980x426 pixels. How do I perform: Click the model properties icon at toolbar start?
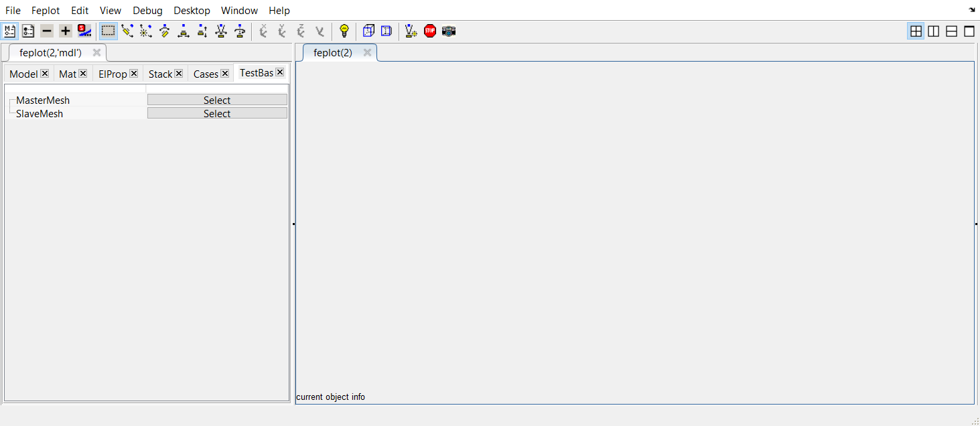(x=9, y=31)
